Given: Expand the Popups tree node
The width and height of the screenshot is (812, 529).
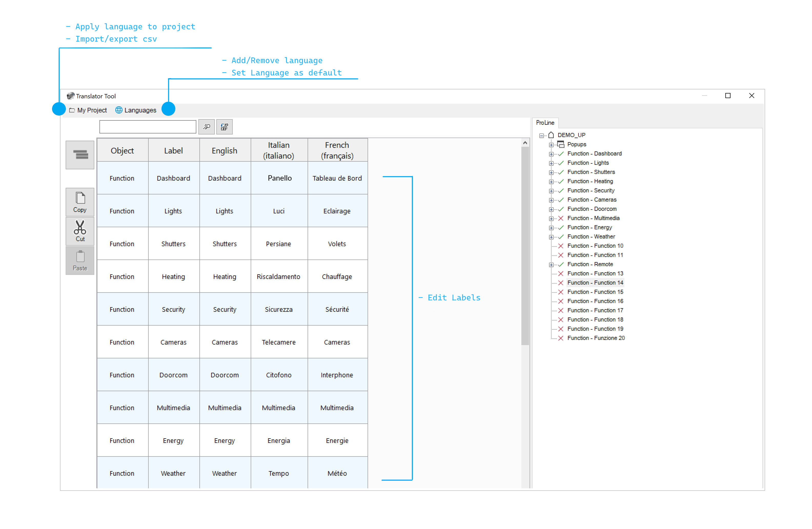Looking at the screenshot, I should [x=551, y=145].
